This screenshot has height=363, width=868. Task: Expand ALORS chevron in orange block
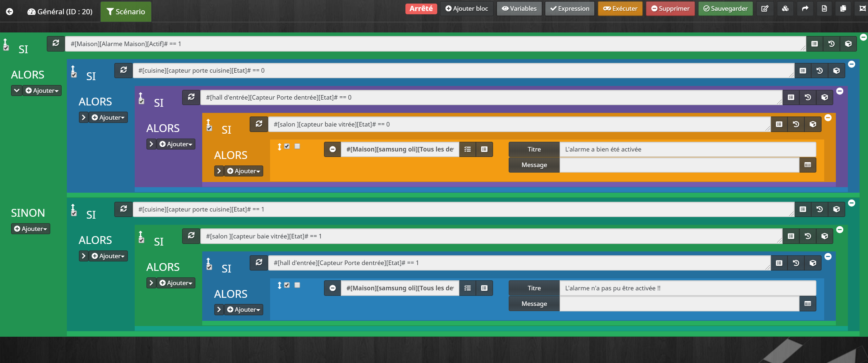point(219,171)
